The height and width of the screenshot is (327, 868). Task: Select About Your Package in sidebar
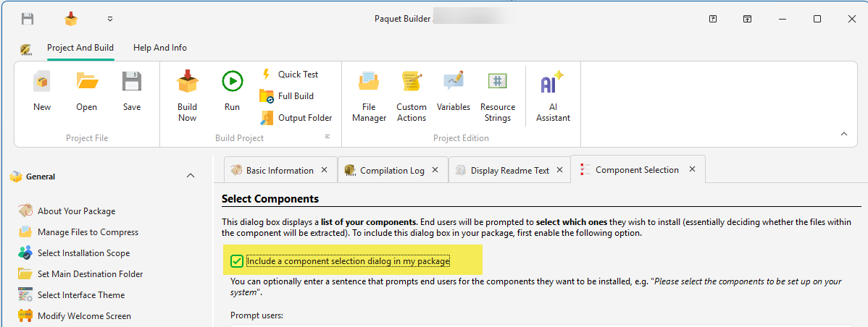(67, 211)
